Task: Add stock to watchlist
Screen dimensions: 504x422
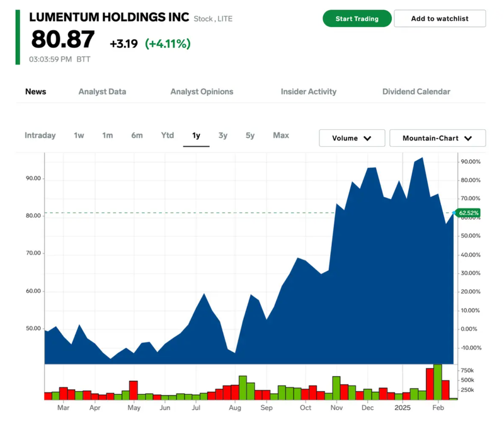Action: tap(440, 18)
